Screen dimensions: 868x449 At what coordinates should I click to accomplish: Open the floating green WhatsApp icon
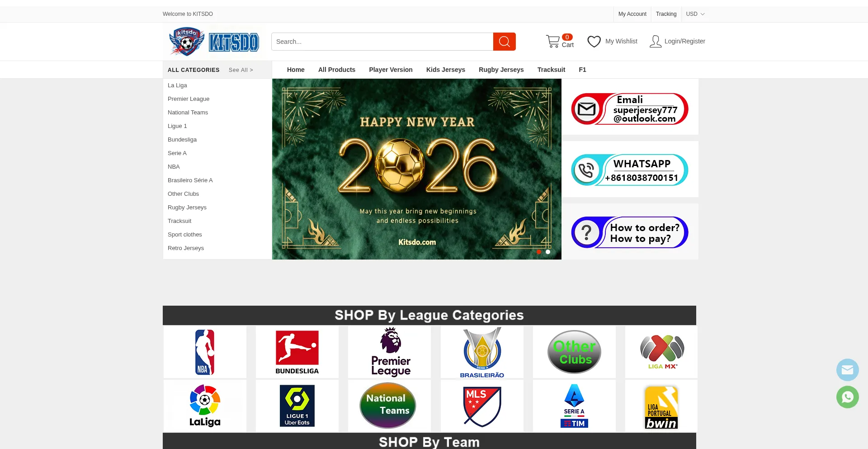pos(848,397)
